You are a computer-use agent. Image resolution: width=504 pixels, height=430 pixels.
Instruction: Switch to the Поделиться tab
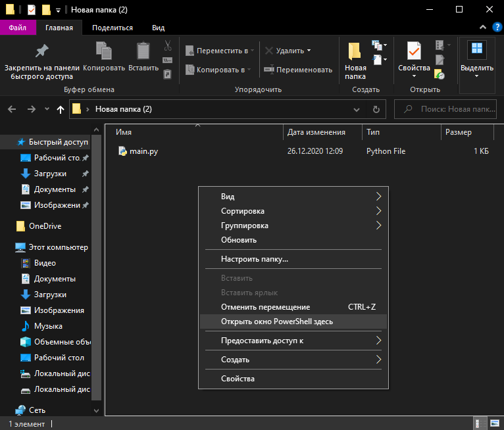(113, 28)
